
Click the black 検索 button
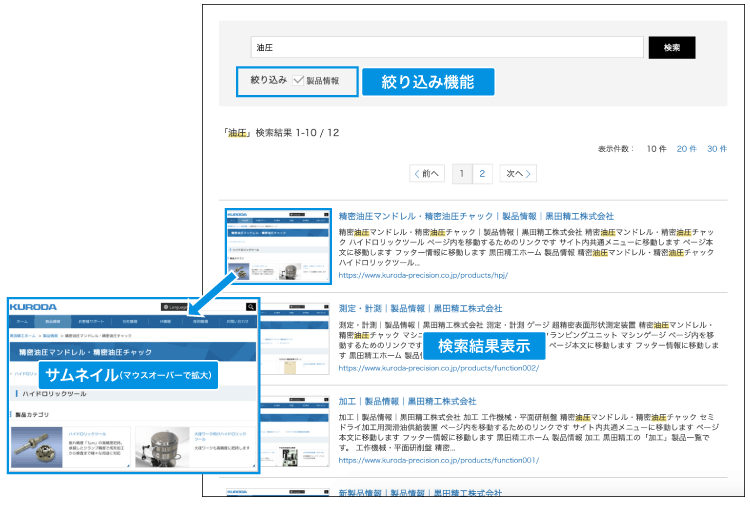(x=672, y=47)
